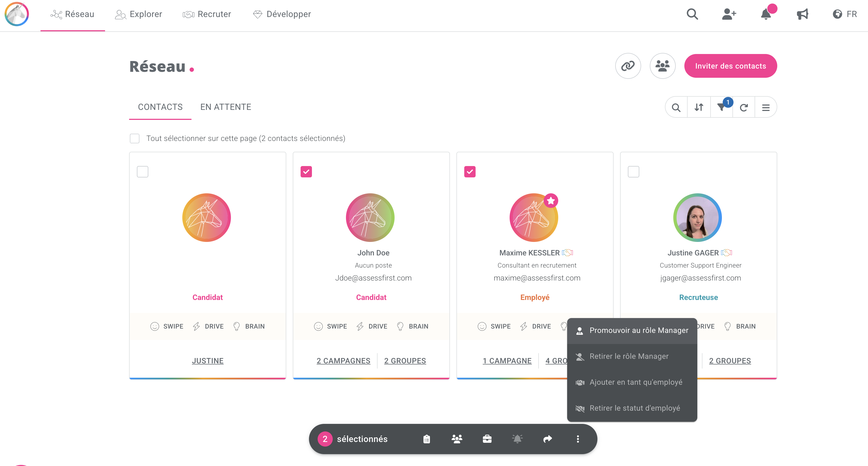Click the sort arrows icon
The image size is (868, 466).
coord(699,107)
